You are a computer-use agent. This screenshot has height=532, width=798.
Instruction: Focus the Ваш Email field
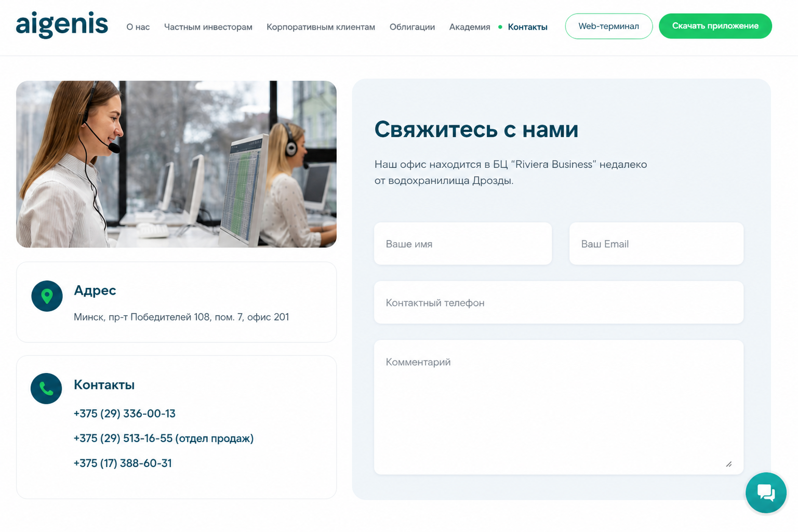[656, 244]
